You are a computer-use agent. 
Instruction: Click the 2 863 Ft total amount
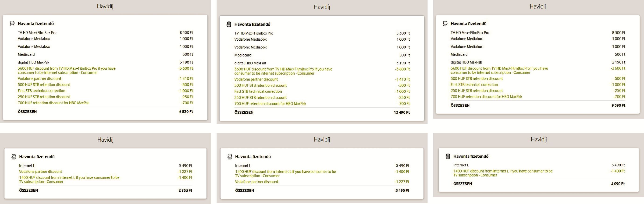click(185, 190)
